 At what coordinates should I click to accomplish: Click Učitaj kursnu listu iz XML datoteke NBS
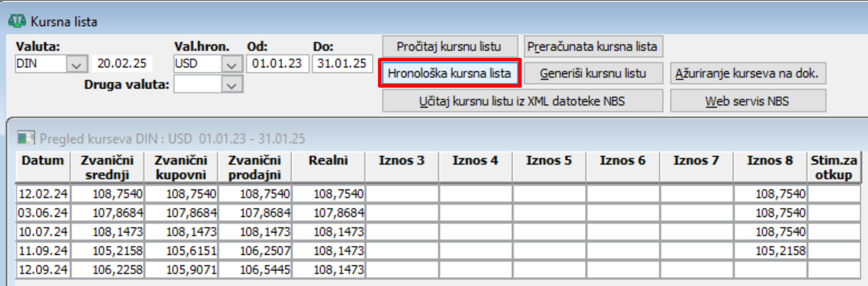[522, 101]
